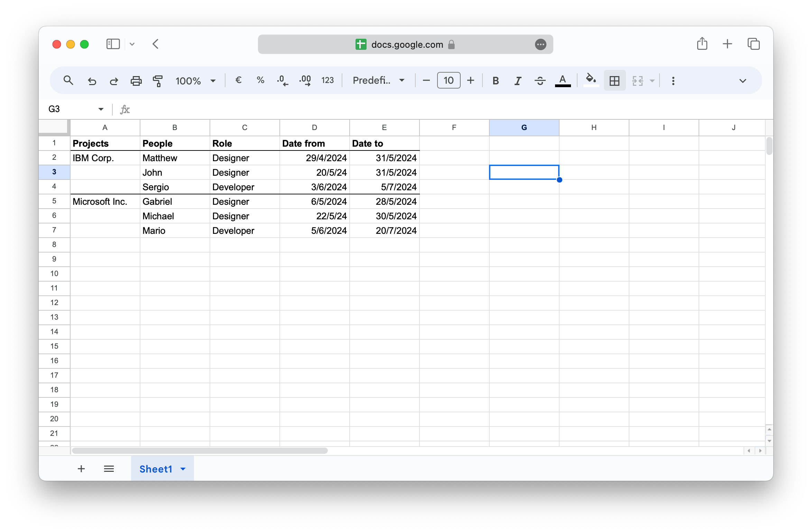This screenshot has width=812, height=532.
Task: Click the scroll down arrow
Action: click(769, 441)
